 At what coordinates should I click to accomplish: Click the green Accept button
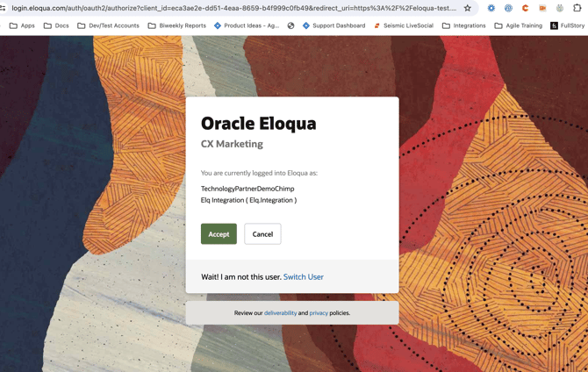click(x=219, y=234)
